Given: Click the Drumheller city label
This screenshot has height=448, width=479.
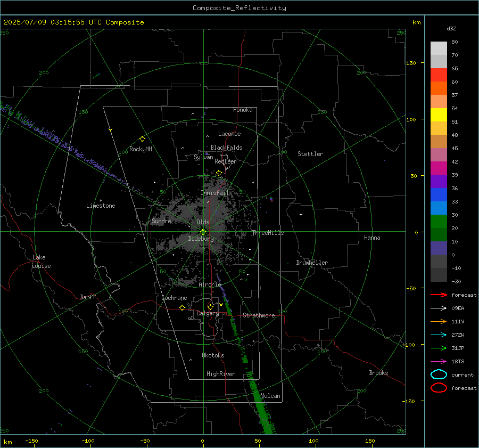Looking at the screenshot, I should pos(312,263).
